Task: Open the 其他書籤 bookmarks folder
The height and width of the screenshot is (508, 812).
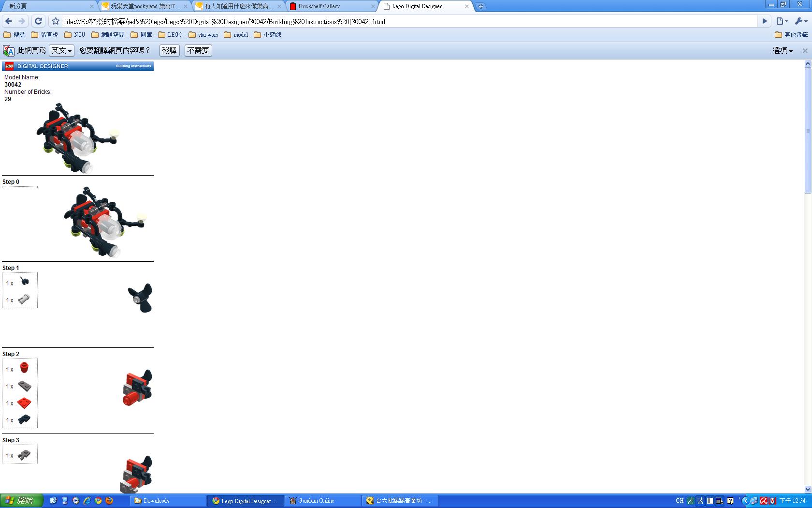Action: tap(791, 35)
